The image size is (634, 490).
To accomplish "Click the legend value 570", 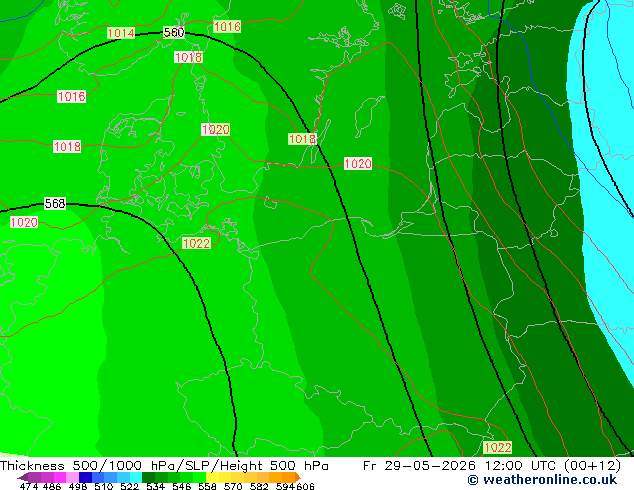I will click(233, 486).
